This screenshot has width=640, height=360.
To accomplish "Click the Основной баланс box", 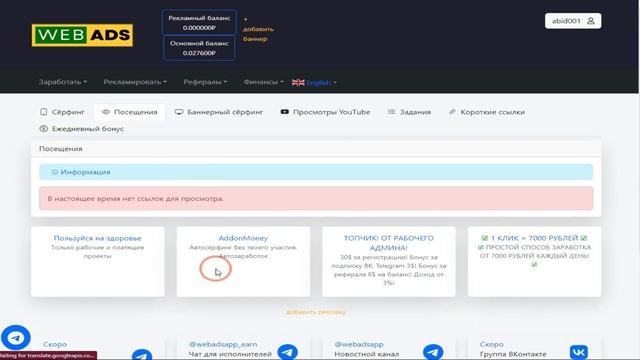I will 199,48.
